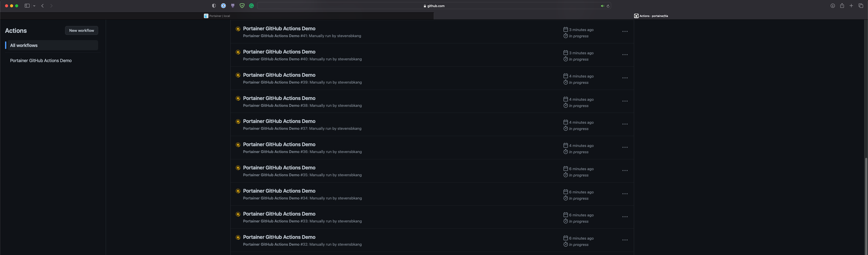Click the in-progress status icon of run #41
The height and width of the screenshot is (255, 868).
(x=238, y=29)
